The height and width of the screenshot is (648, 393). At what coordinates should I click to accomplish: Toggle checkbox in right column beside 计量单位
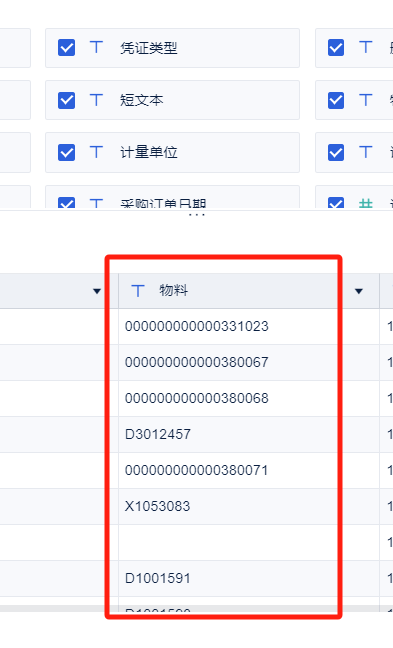[336, 152]
